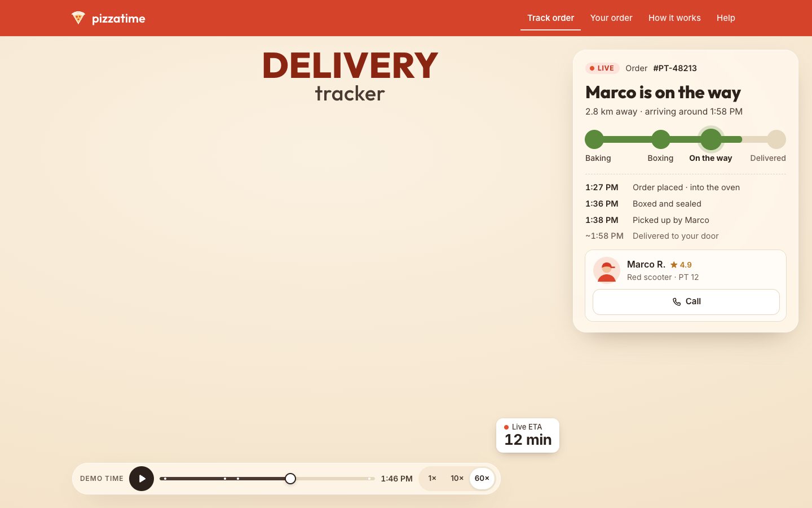The height and width of the screenshot is (508, 812).
Task: Click the LIVE status badge
Action: (602, 68)
